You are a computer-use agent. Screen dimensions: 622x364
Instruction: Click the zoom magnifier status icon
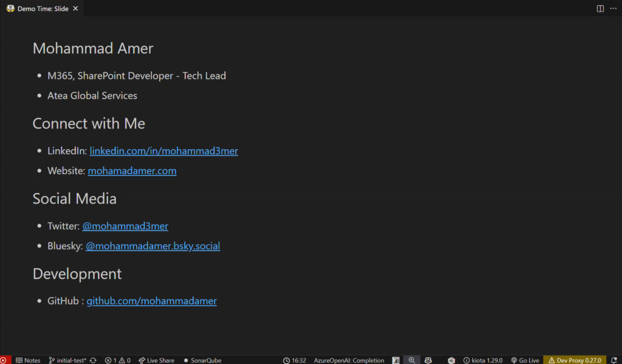click(412, 360)
